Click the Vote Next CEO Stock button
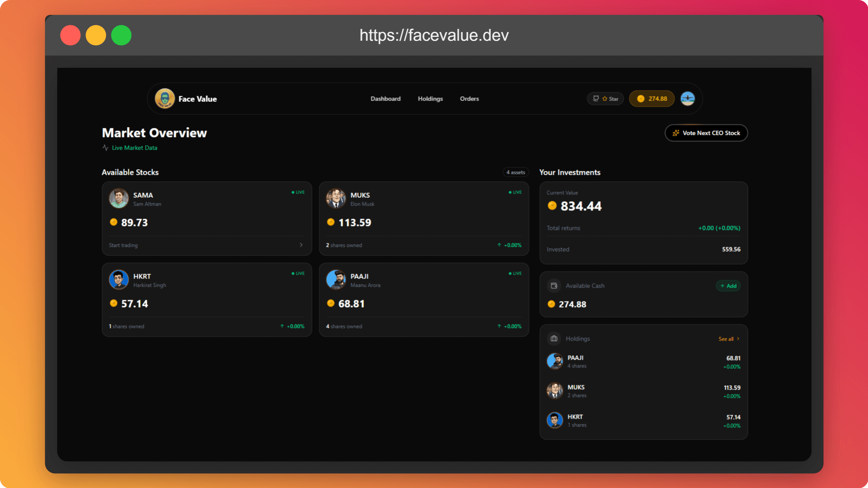Viewport: 868px width, 488px height. tap(706, 133)
